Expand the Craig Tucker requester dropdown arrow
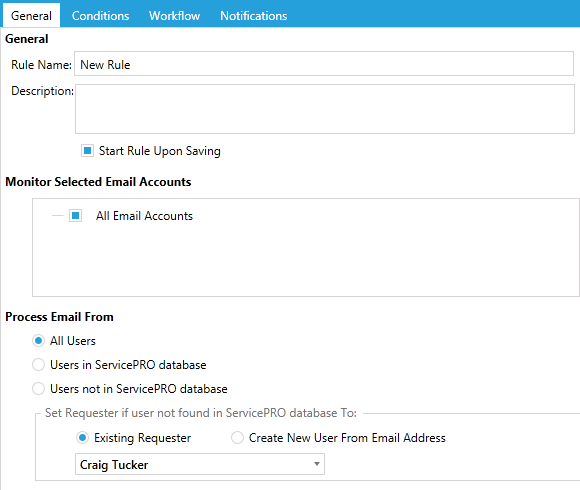This screenshot has height=490, width=580. (x=317, y=464)
